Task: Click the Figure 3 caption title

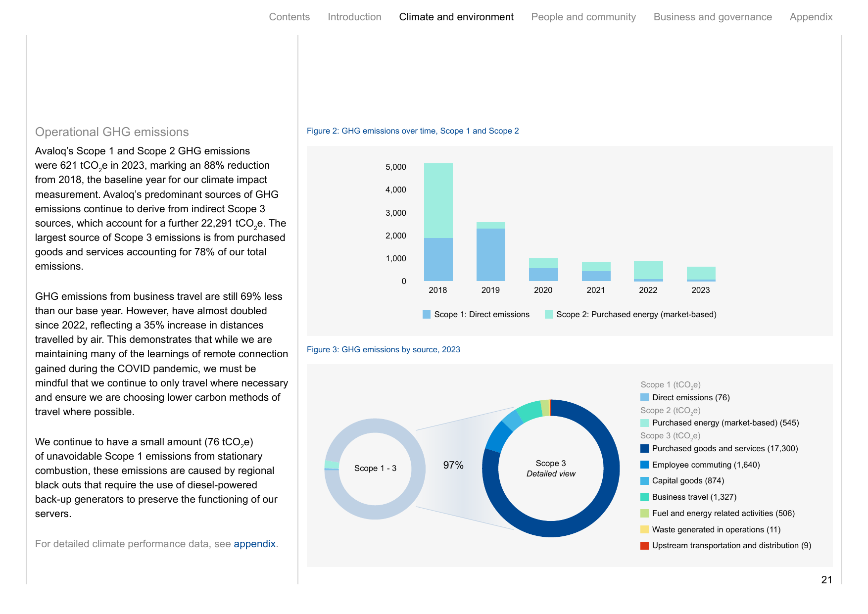Action: 384,349
